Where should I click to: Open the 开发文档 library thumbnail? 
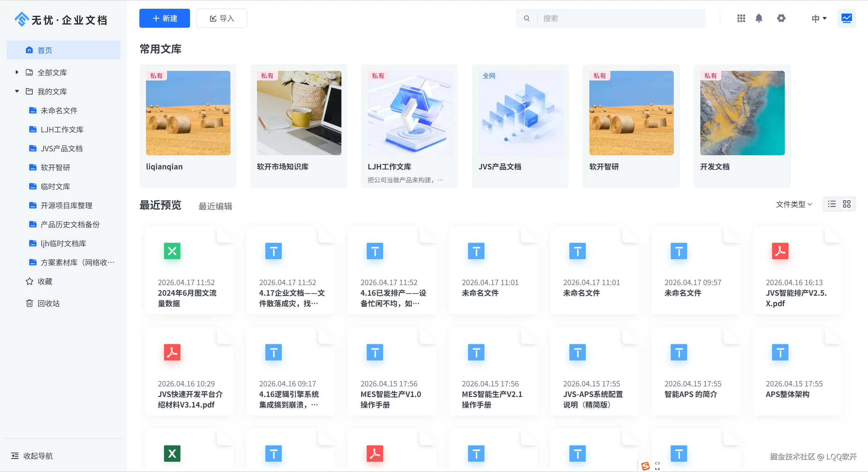(742, 113)
